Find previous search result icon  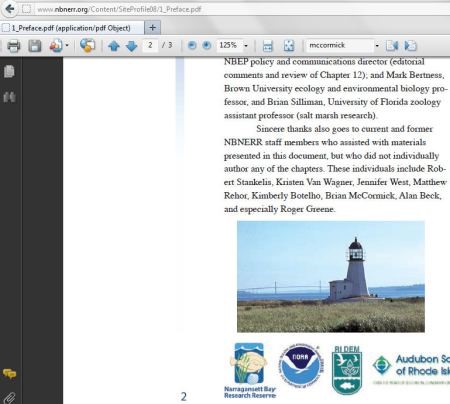(x=392, y=46)
